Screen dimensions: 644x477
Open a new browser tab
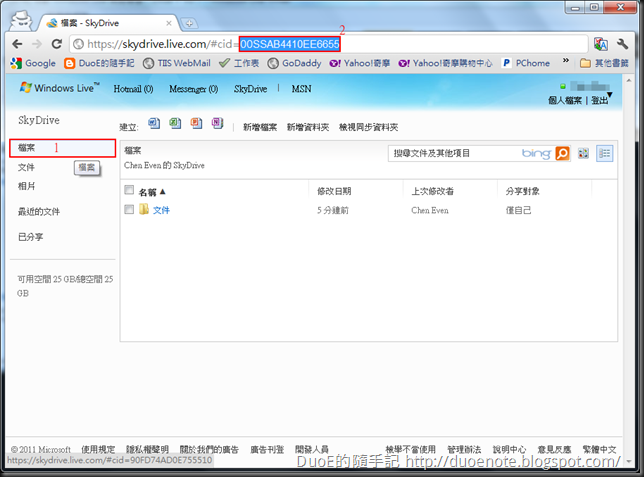point(189,23)
